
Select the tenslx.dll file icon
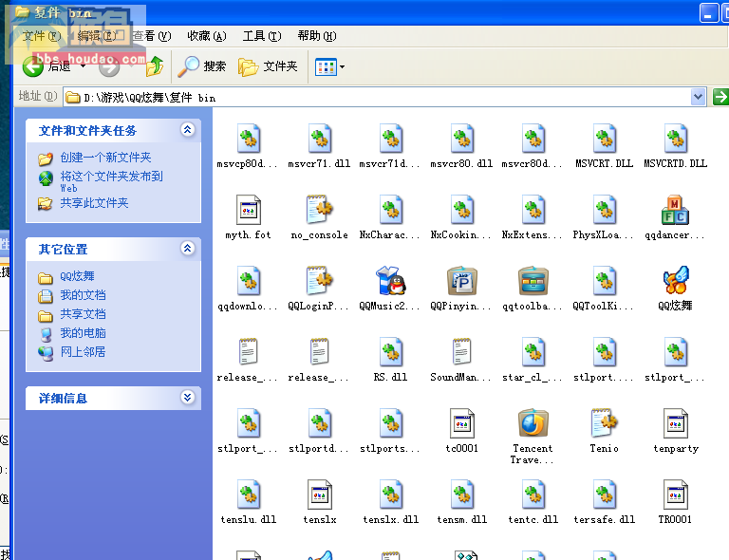390,494
